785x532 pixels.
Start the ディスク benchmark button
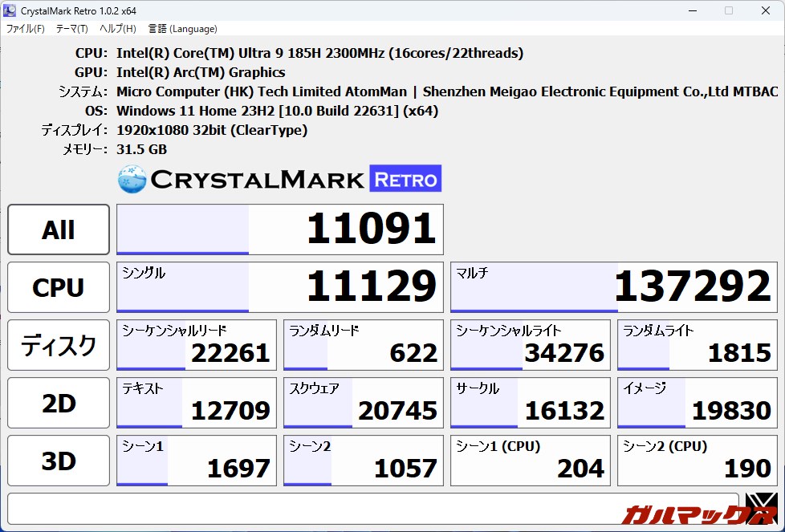[x=59, y=345]
